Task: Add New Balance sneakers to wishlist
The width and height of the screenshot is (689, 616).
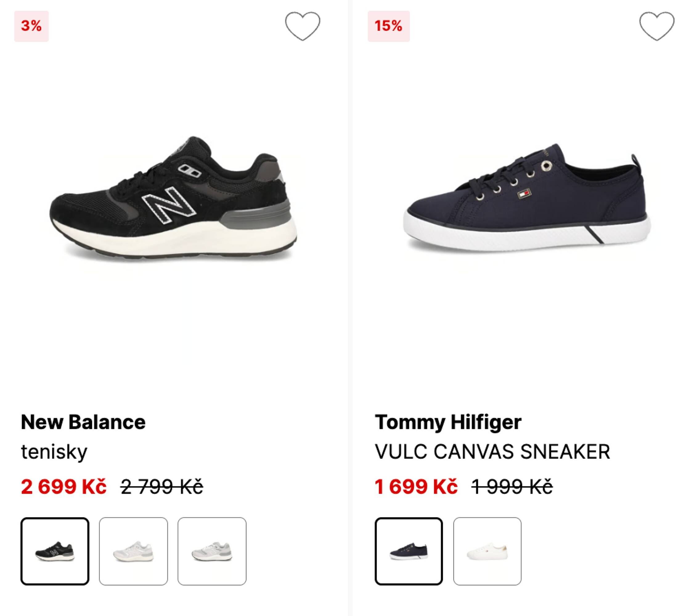Action: coord(302,26)
